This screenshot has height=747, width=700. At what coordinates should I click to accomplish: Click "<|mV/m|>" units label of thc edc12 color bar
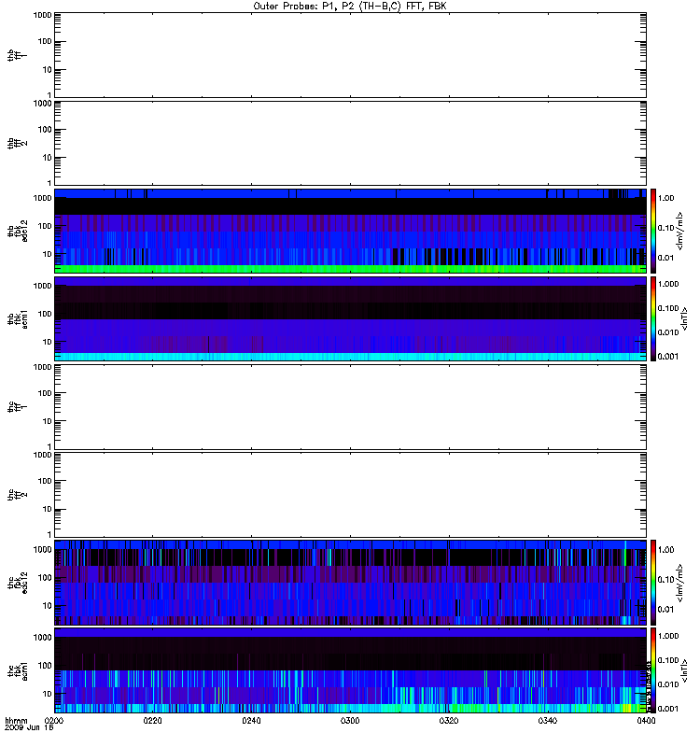[x=679, y=583]
